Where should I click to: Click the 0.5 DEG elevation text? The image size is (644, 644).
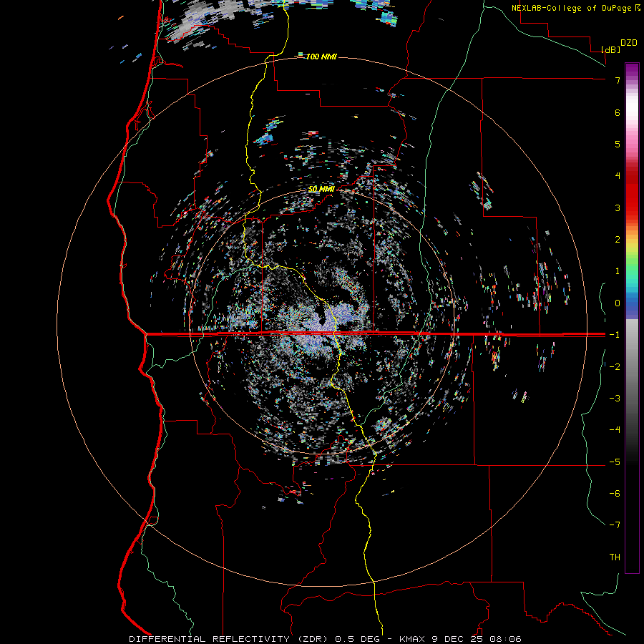coord(358,639)
